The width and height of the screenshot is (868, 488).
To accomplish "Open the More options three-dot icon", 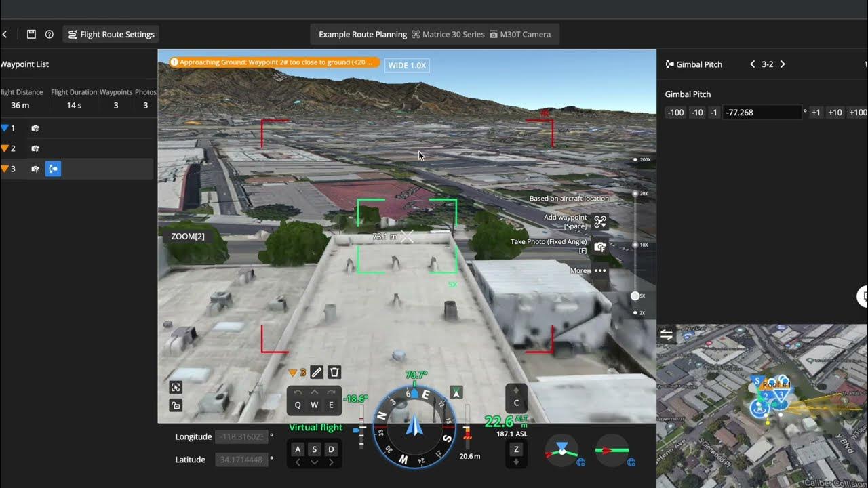I will click(x=600, y=270).
